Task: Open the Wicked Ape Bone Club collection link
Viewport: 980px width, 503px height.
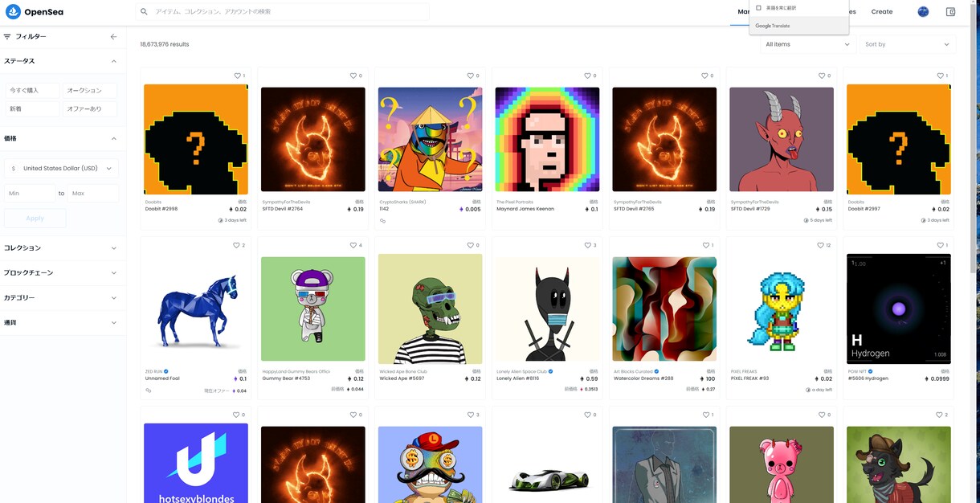Action: coord(403,371)
